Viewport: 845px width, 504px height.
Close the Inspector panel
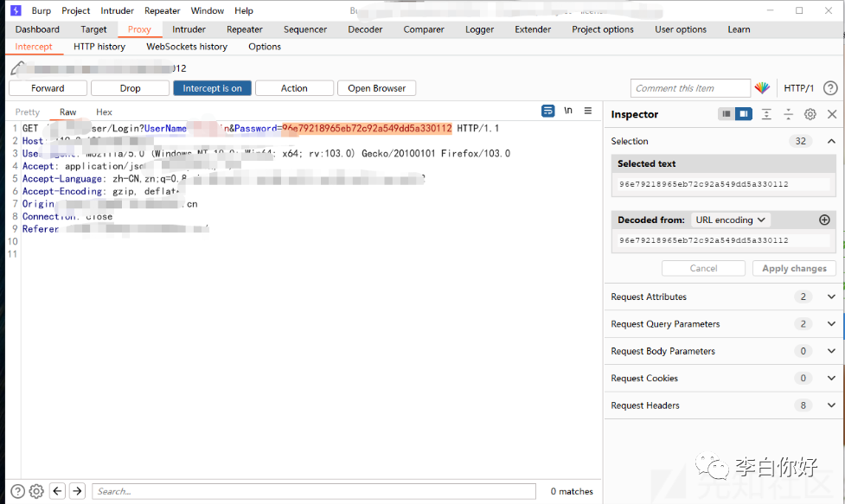click(831, 114)
